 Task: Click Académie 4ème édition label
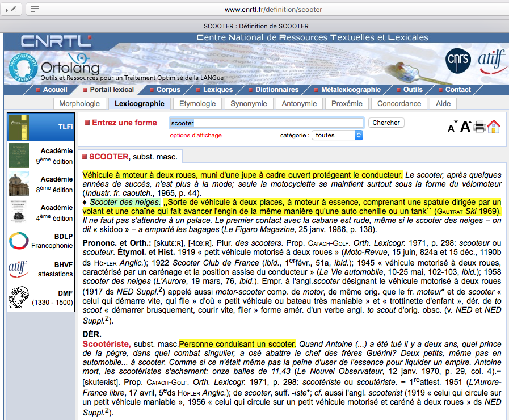pyautogui.click(x=54, y=213)
